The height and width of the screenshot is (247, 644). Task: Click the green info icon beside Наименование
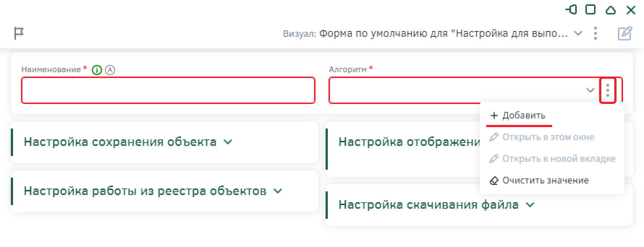point(97,70)
